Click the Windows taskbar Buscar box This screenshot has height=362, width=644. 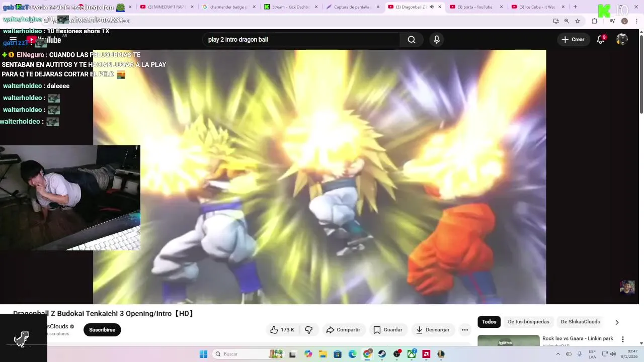(248, 354)
